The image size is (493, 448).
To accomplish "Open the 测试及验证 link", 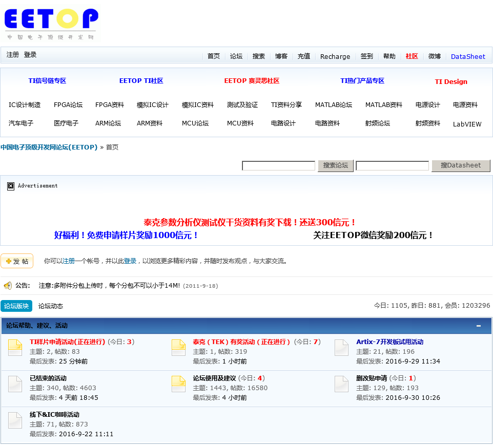I will (x=242, y=105).
